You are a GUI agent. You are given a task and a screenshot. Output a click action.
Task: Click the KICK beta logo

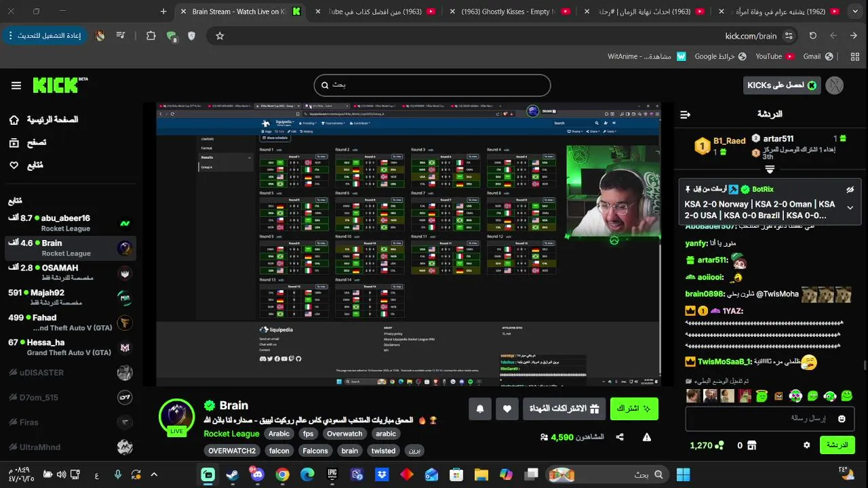(60, 85)
